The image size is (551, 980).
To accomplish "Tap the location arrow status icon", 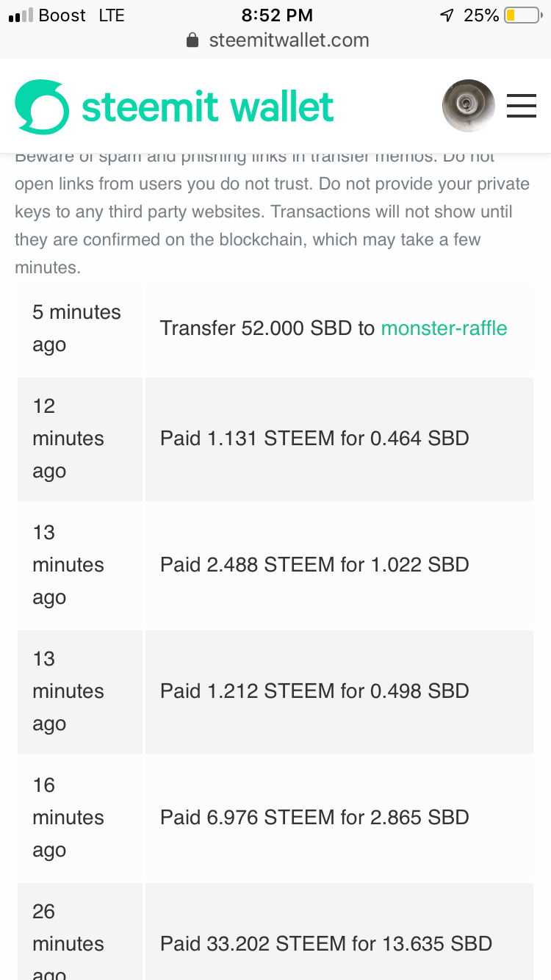I will pyautogui.click(x=447, y=15).
